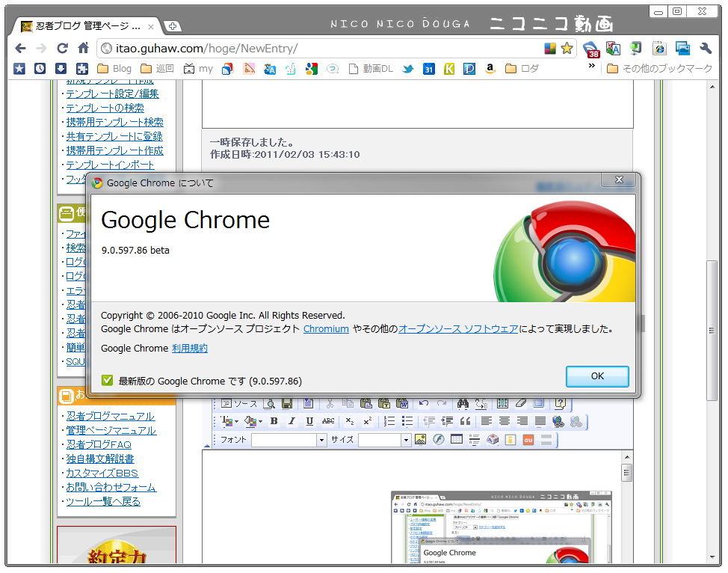Viewport: 728px width, 573px height.
Task: Open the テンプレート設定/編集 sidebar link
Action: (x=112, y=94)
